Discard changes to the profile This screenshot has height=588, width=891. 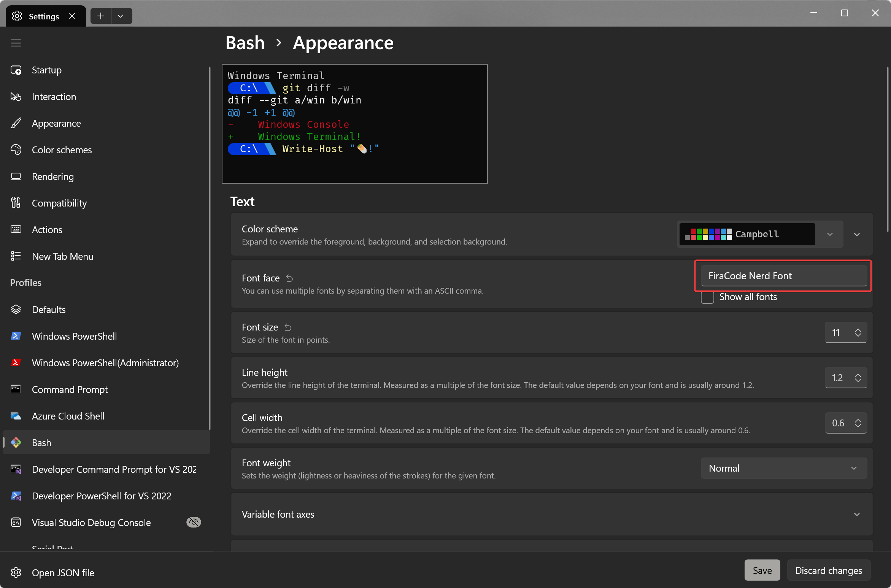coord(829,570)
